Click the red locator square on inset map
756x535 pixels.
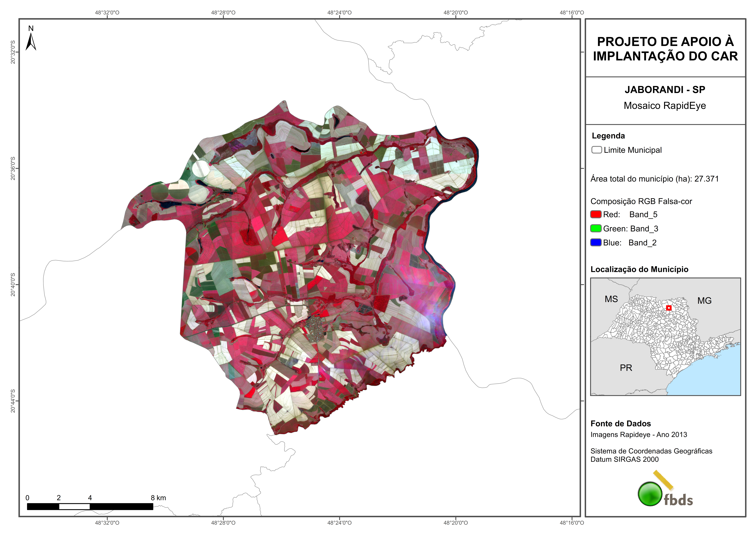click(x=669, y=308)
